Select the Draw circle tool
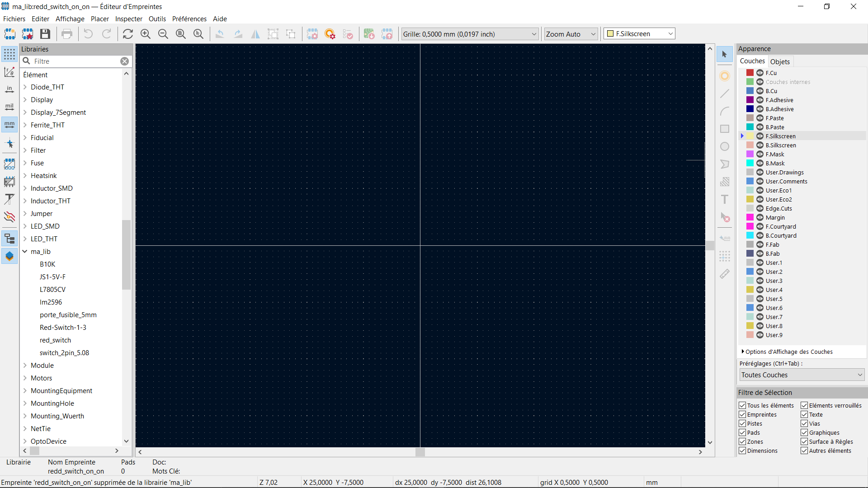 coord(725,146)
